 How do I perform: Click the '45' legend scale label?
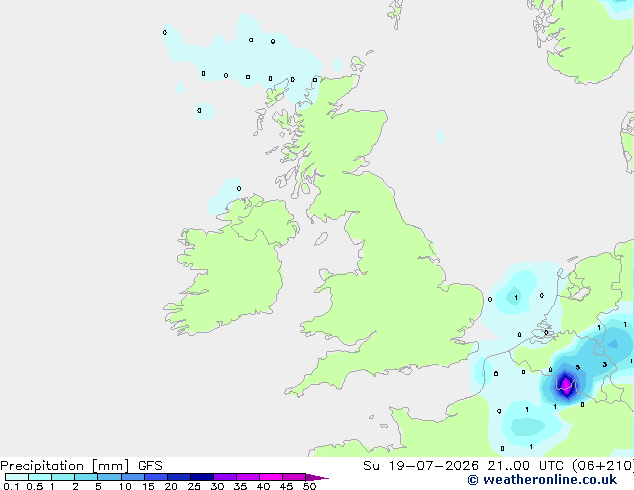tap(286, 486)
